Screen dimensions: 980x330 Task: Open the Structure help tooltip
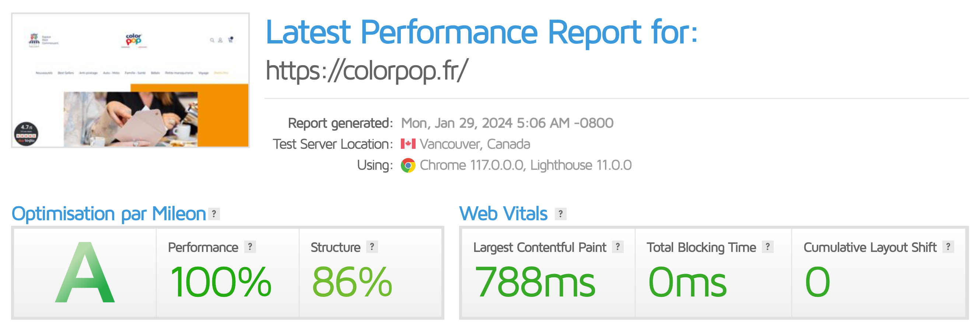[x=371, y=247]
